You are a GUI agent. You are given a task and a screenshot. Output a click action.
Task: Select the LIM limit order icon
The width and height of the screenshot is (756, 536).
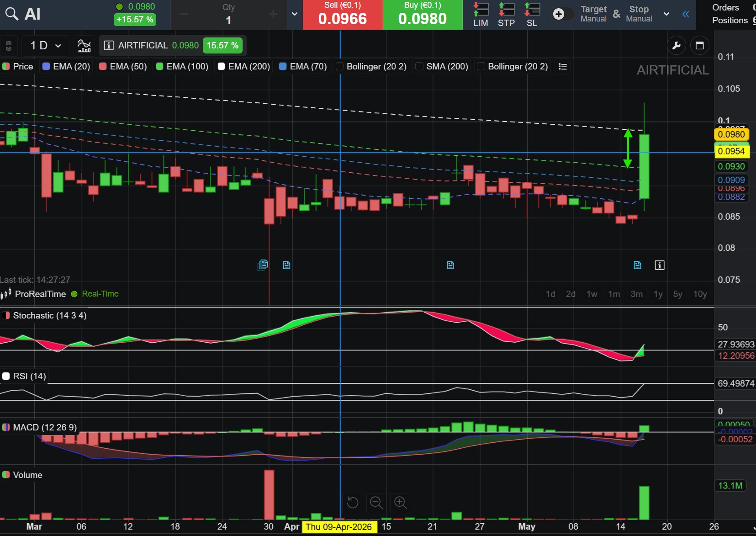tap(481, 15)
